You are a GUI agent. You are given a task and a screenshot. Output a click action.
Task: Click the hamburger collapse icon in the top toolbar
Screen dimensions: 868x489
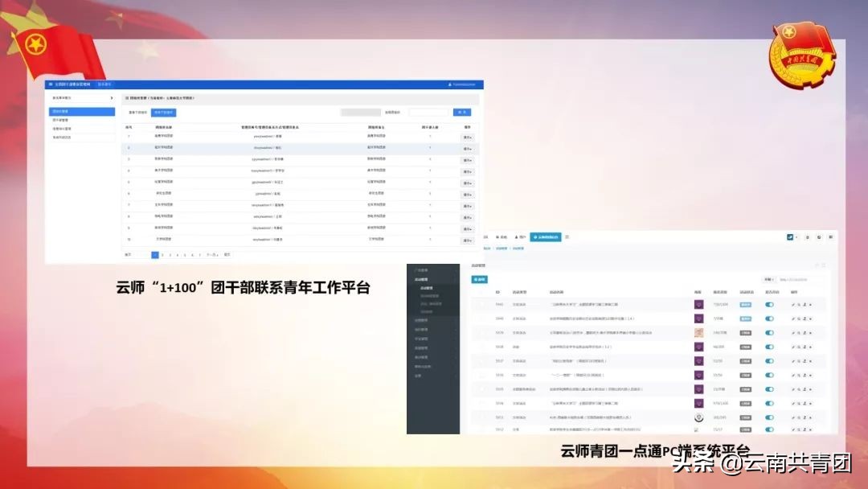click(567, 237)
